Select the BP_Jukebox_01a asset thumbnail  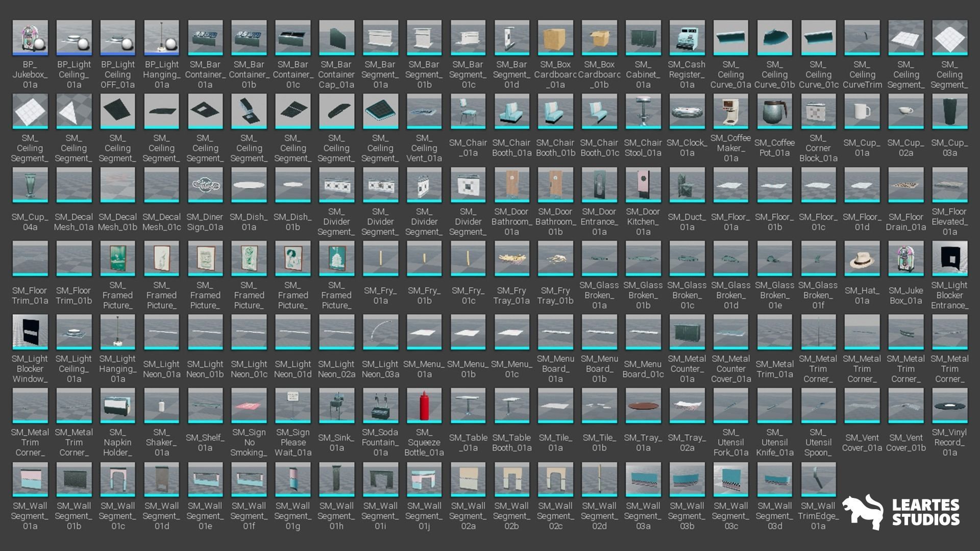pos(30,38)
